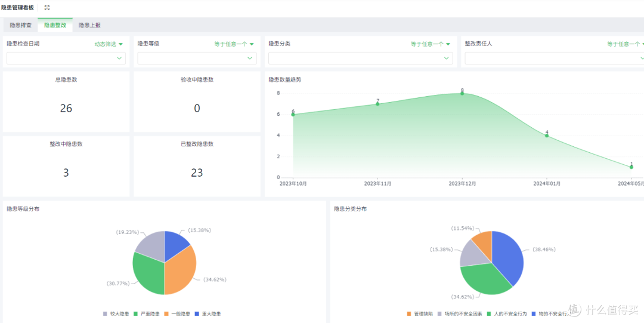Expand the 隐患检查日期 selection box
Viewport: 644px width, 323px height.
point(66,58)
